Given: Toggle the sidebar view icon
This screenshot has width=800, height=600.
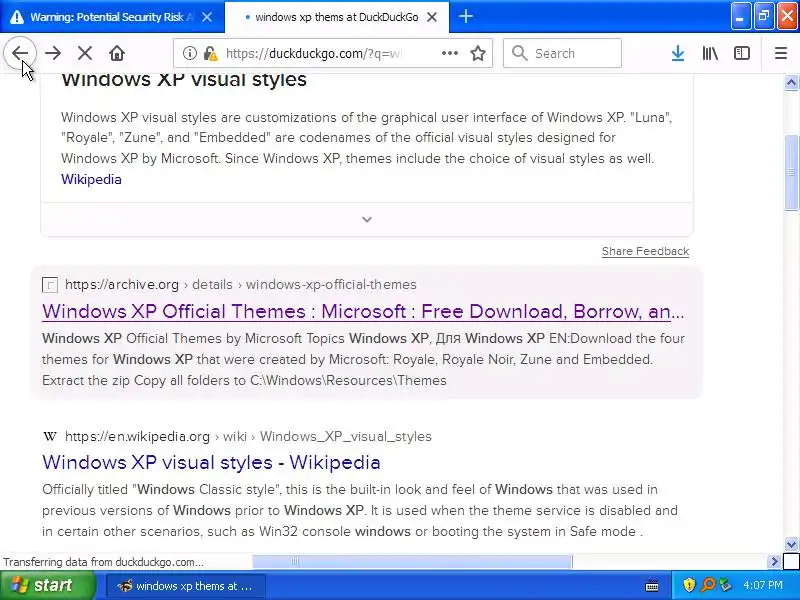Looking at the screenshot, I should click(x=741, y=53).
